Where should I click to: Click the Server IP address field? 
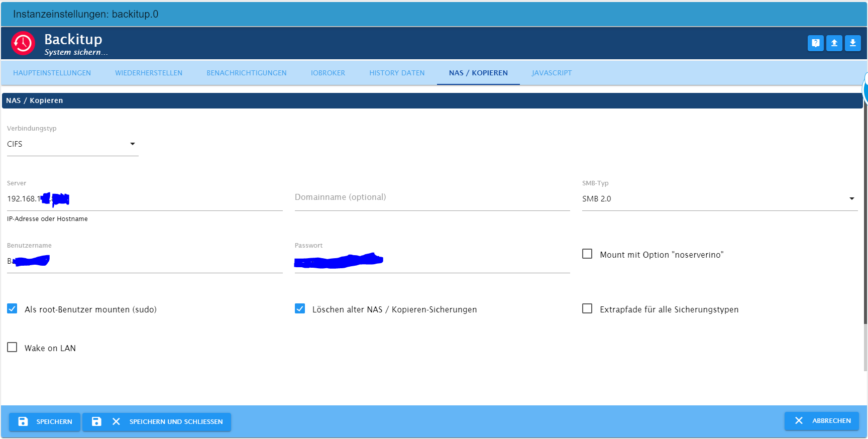(145, 199)
